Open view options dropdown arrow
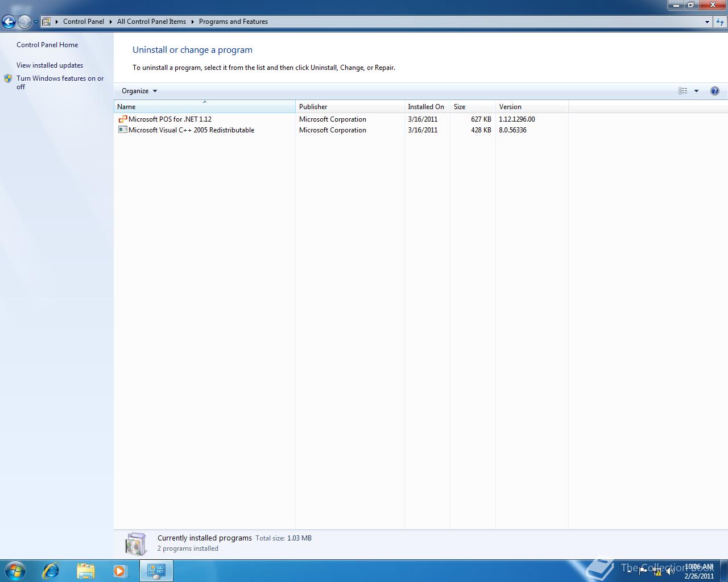The width and height of the screenshot is (728, 582). (x=696, y=91)
